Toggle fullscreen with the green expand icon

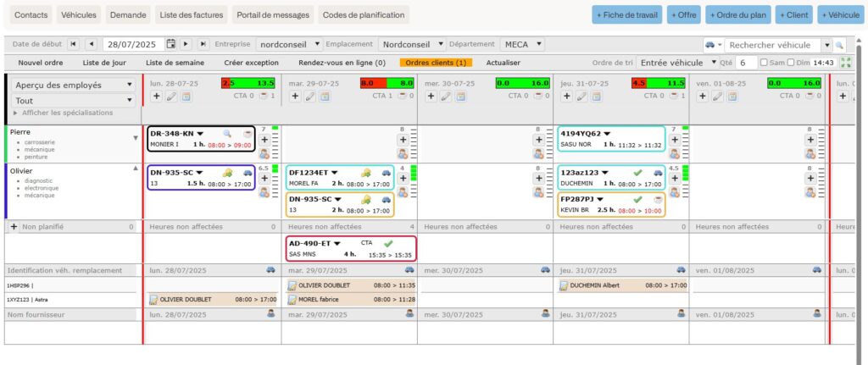pyautogui.click(x=845, y=63)
